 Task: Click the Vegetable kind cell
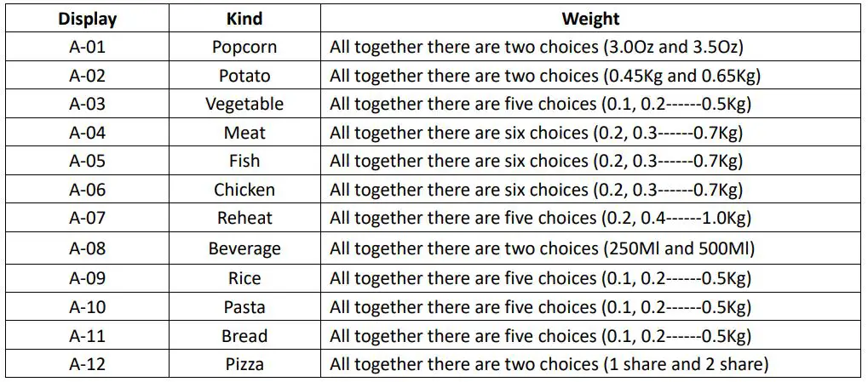244,105
